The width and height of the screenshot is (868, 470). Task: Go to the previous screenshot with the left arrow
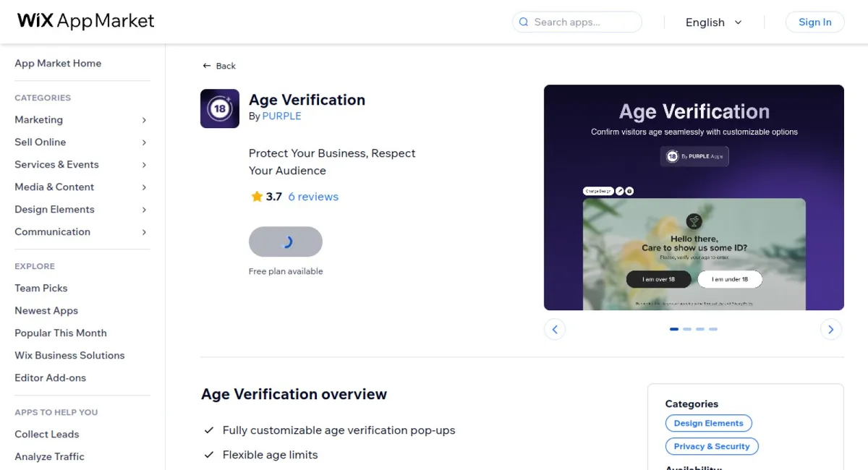[555, 329]
